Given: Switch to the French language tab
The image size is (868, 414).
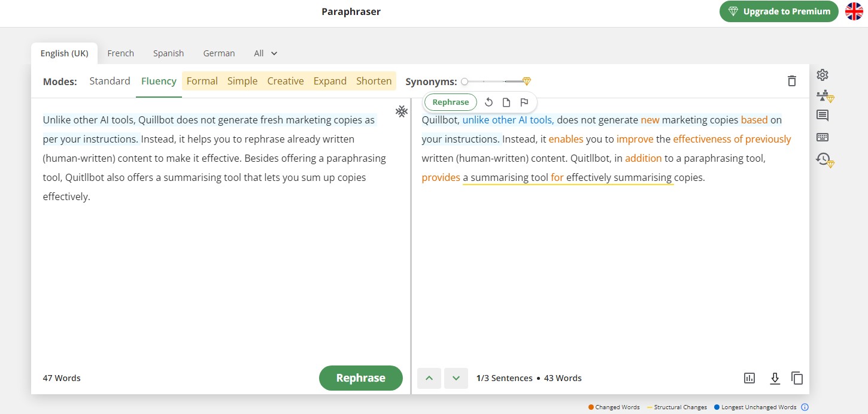Looking at the screenshot, I should pyautogui.click(x=121, y=53).
